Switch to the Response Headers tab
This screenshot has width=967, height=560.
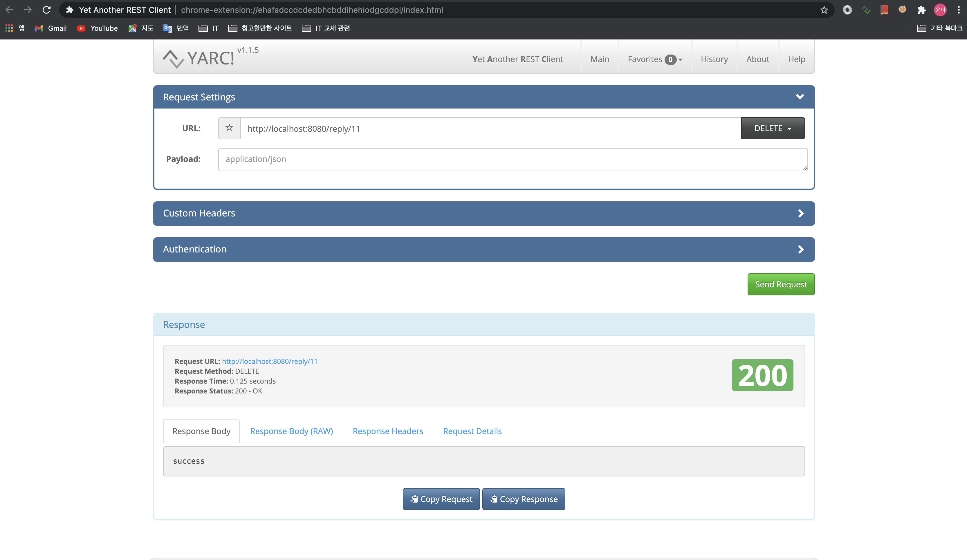(388, 431)
